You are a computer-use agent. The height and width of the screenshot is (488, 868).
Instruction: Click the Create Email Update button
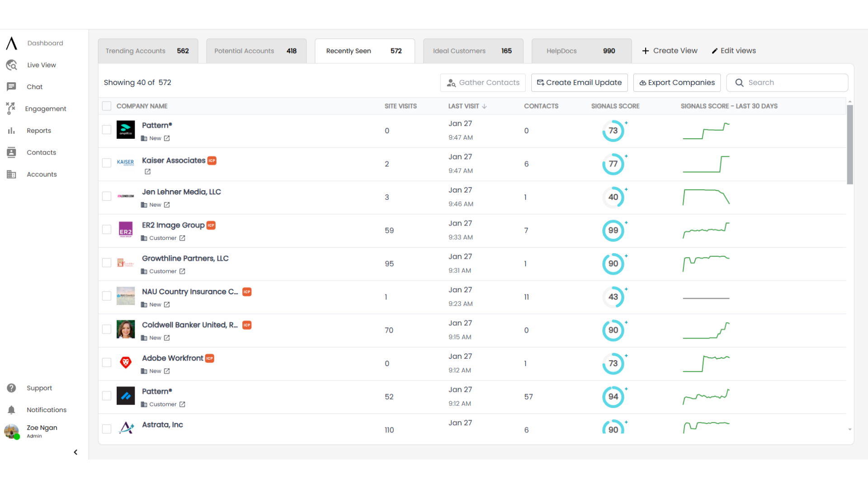579,83
